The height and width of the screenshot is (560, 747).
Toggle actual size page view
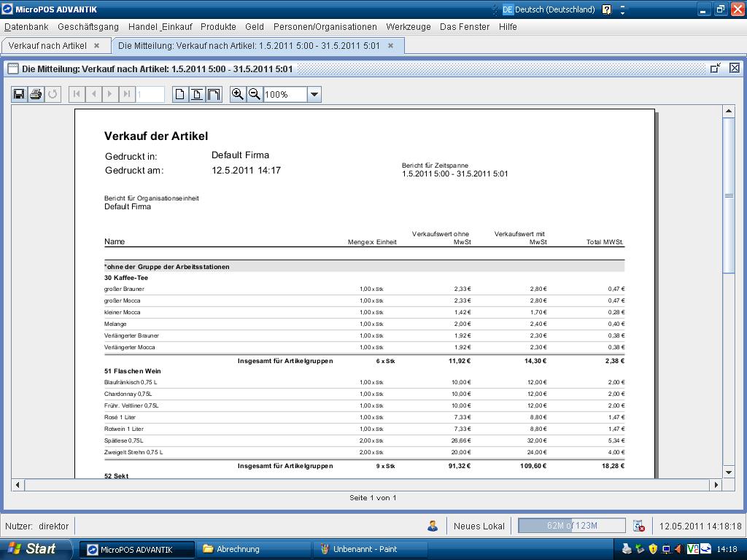click(x=180, y=94)
